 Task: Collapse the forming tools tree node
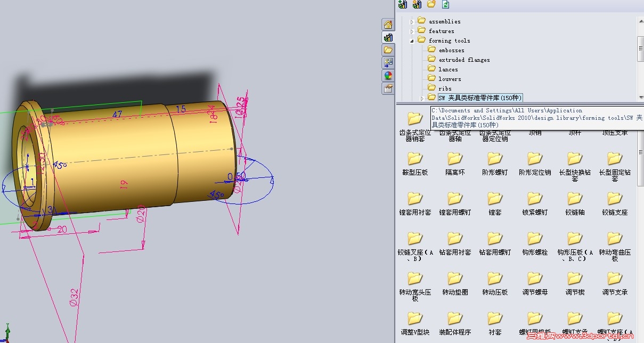[x=412, y=41]
